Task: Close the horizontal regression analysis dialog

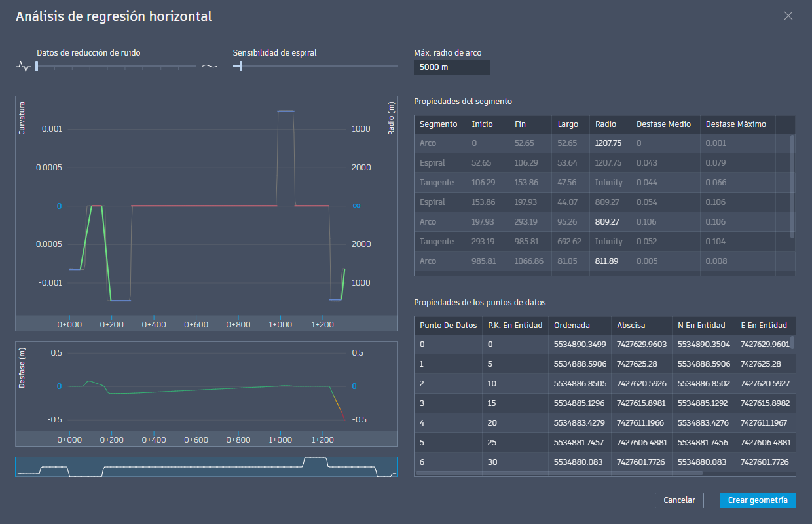Action: (788, 16)
